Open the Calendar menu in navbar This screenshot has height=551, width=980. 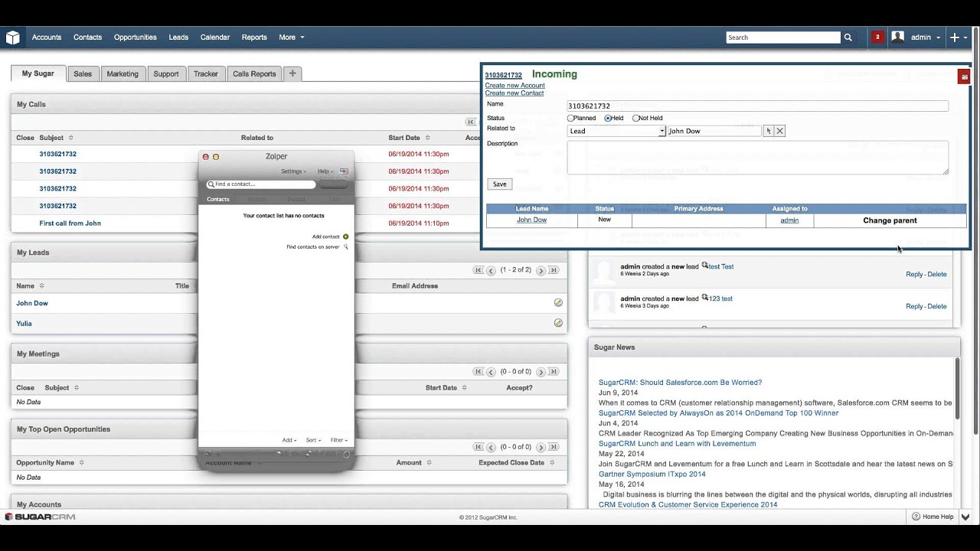(215, 37)
